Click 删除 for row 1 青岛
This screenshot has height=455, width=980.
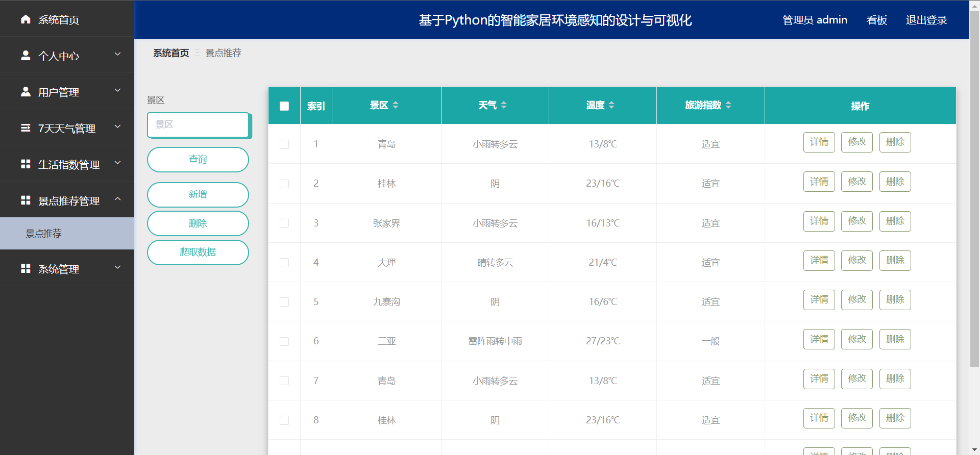pyautogui.click(x=895, y=142)
